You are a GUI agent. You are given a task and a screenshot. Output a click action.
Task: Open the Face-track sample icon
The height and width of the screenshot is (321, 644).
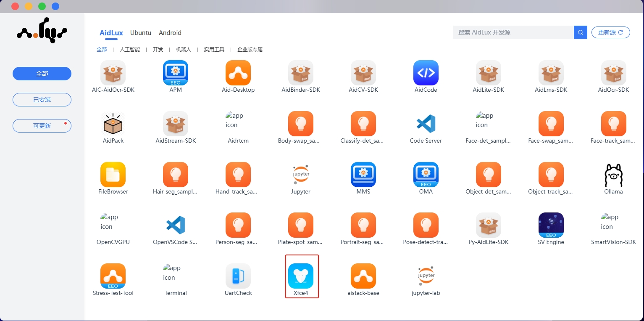click(614, 124)
